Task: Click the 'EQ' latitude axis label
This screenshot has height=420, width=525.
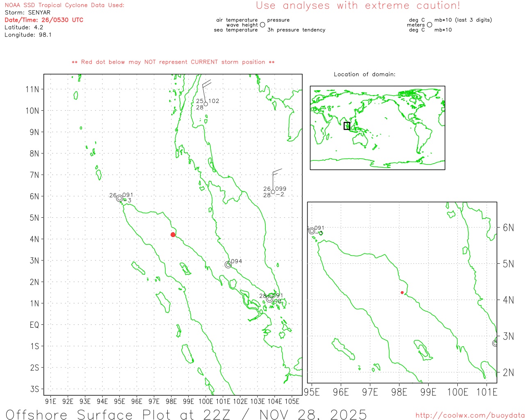Action: coord(34,325)
